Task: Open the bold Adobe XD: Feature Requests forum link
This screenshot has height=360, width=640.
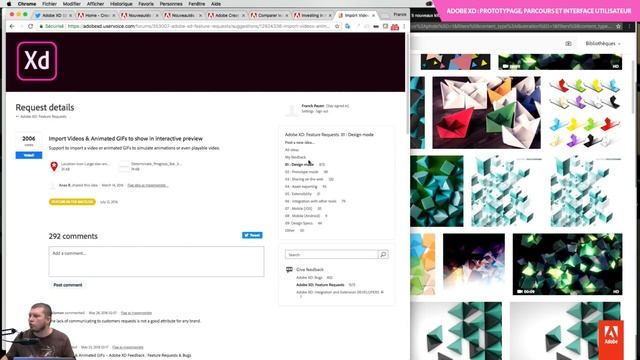Action: pyautogui.click(x=320, y=285)
